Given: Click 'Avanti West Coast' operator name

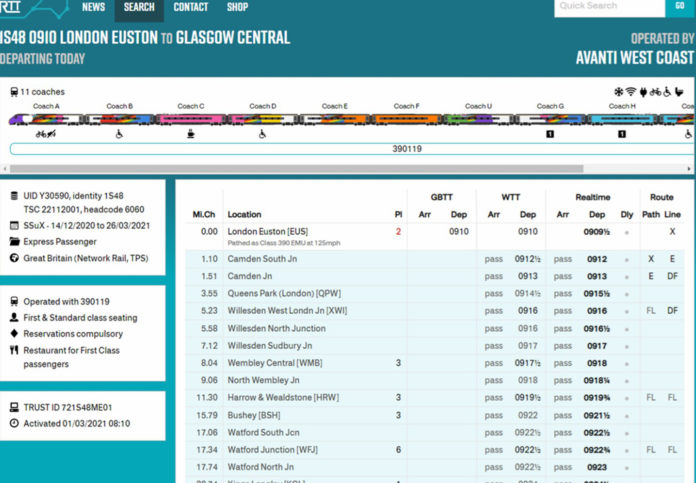Looking at the screenshot, I should click(635, 58).
